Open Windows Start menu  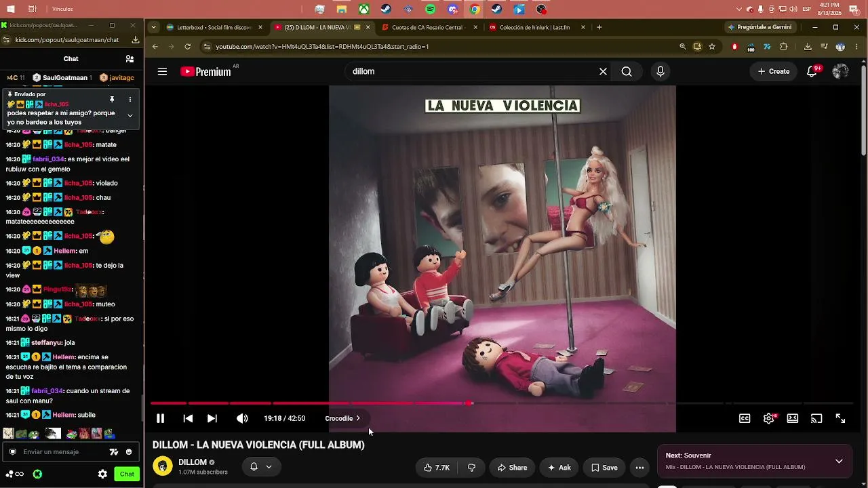[10, 9]
